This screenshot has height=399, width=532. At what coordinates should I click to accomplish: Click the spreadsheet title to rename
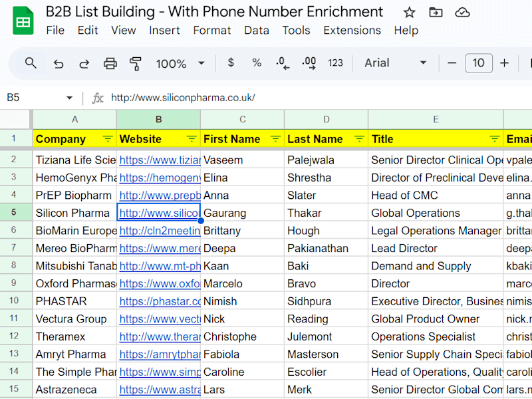214,12
